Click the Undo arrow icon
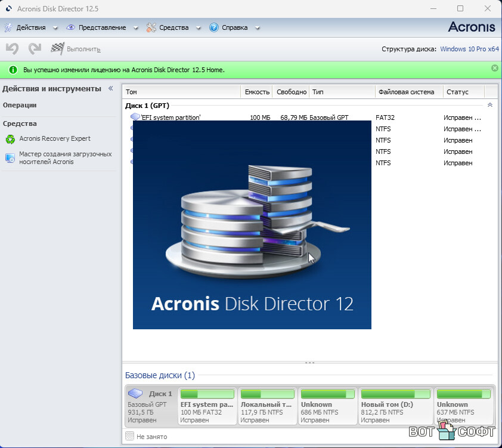Image resolution: width=502 pixels, height=448 pixels. [12, 48]
